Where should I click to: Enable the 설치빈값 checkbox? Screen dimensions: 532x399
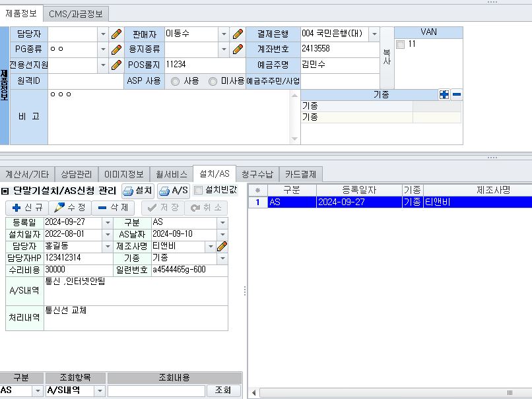click(x=199, y=191)
